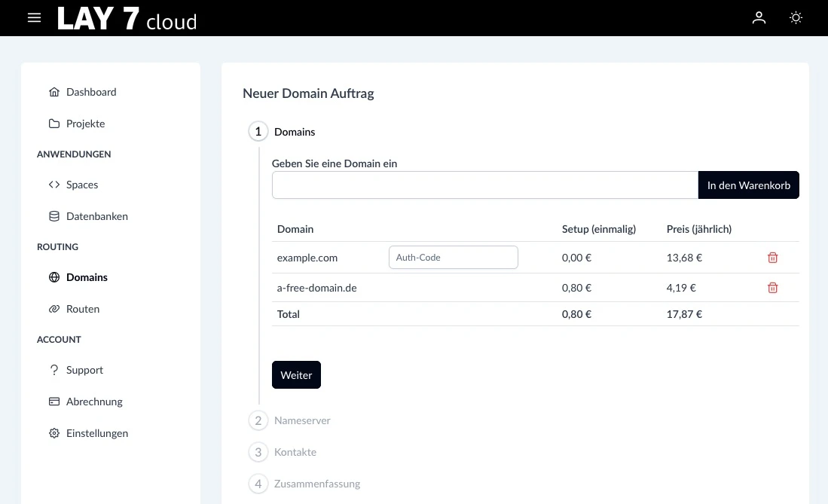Viewport: 828px width, 504px height.
Task: Click In den Warenkorb
Action: point(748,185)
